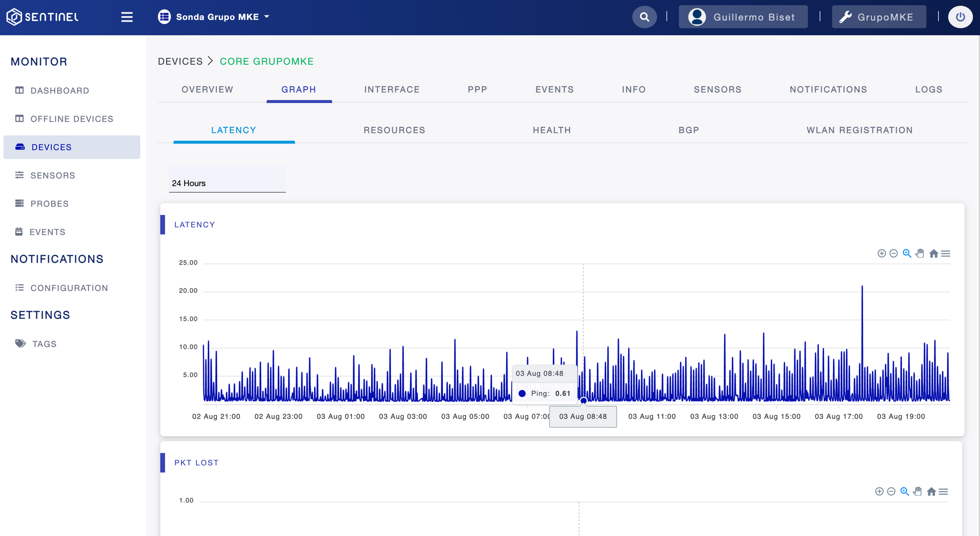Zoom out on Latency chart minus icon
The image size is (980, 536).
click(894, 253)
